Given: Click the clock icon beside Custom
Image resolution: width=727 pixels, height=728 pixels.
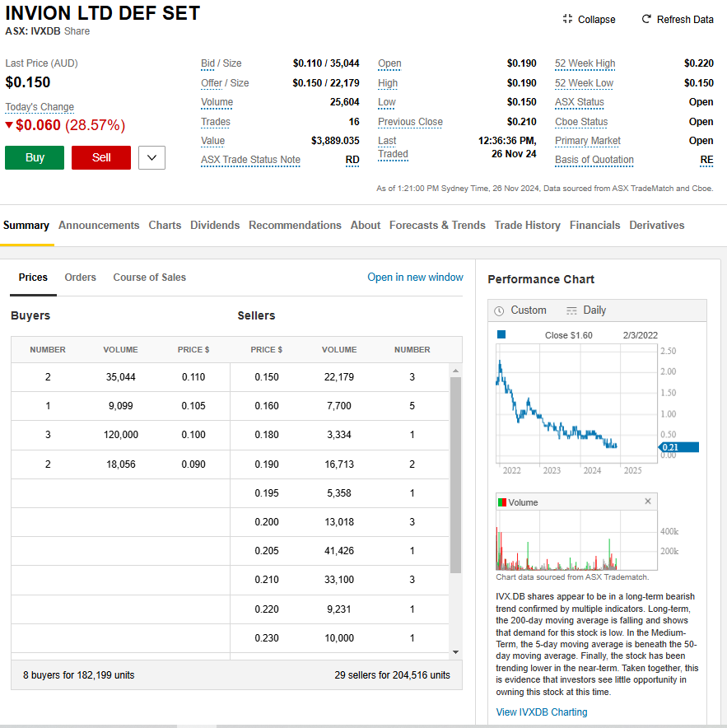Looking at the screenshot, I should tap(499, 310).
